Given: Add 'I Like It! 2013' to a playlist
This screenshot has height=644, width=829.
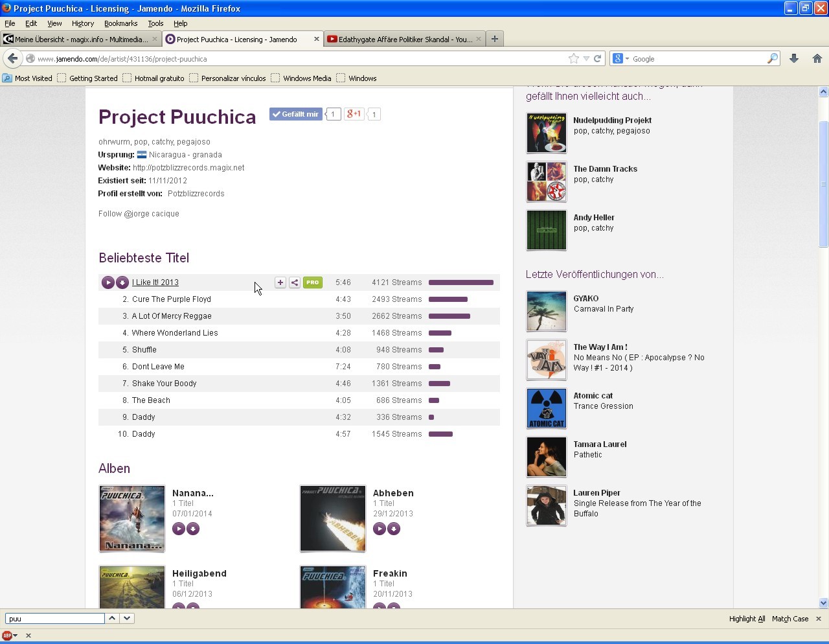Looking at the screenshot, I should pyautogui.click(x=280, y=282).
